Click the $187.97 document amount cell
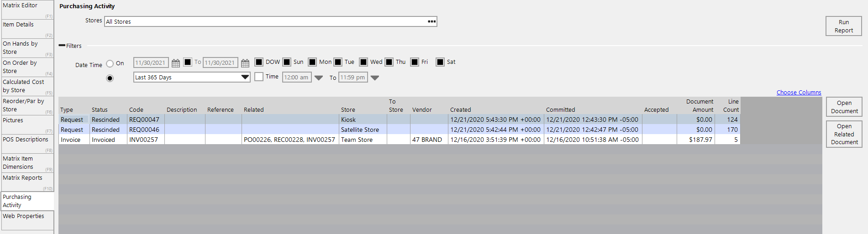The height and width of the screenshot is (234, 868). (x=695, y=140)
